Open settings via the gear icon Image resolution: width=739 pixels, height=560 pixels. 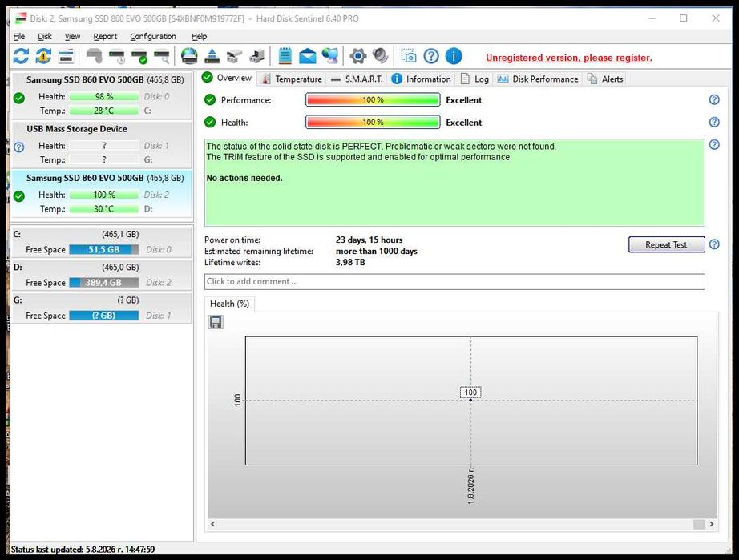[x=357, y=57]
